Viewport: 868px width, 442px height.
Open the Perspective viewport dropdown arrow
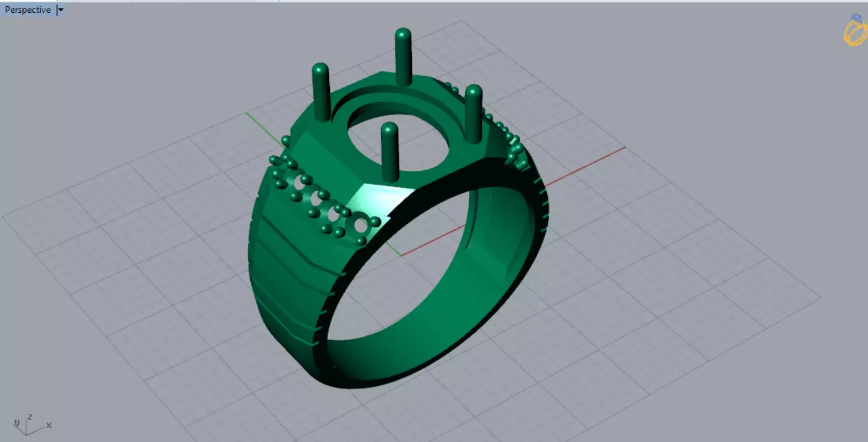(61, 10)
